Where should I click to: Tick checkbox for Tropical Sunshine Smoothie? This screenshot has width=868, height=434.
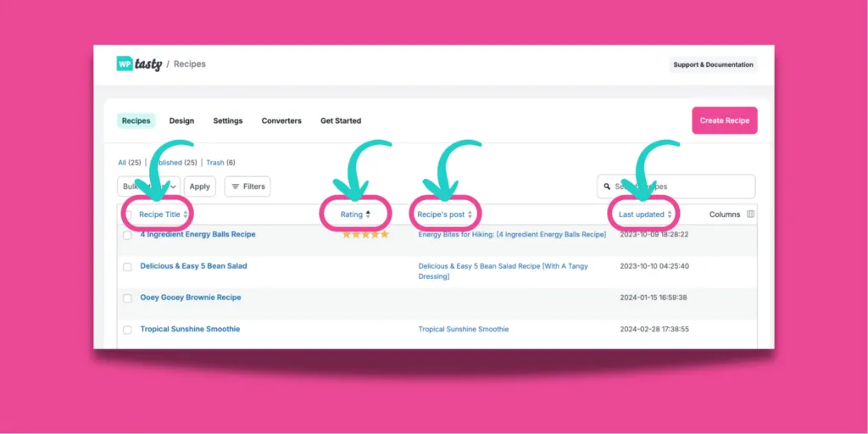127,330
